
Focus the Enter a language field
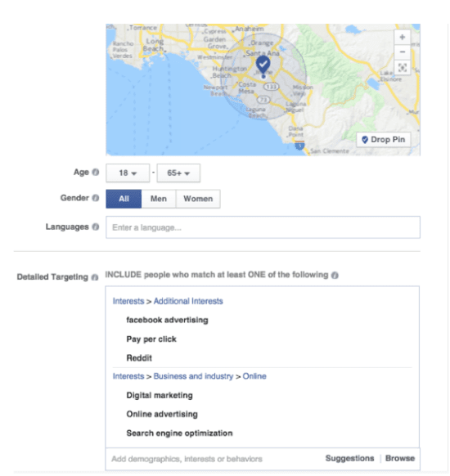[x=263, y=227]
